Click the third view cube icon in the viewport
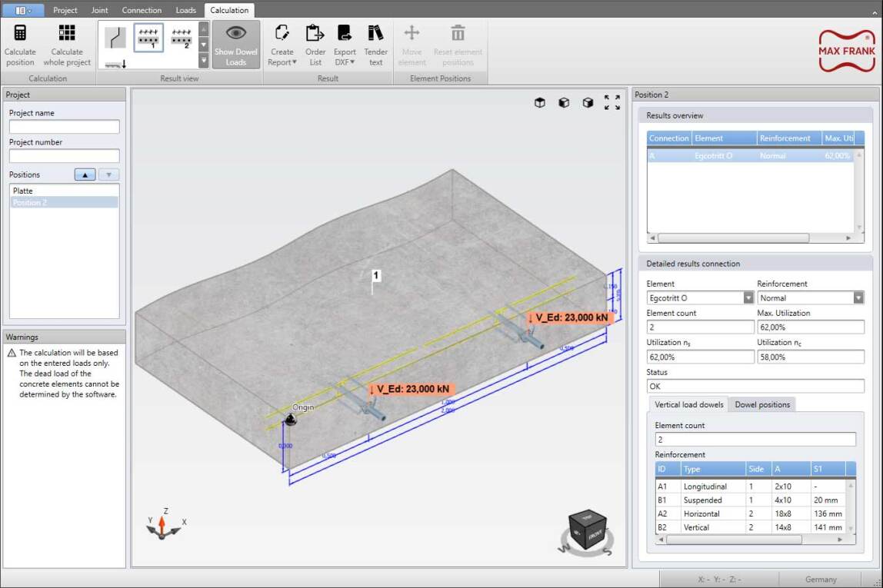Viewport: 883px width, 588px height. tap(588, 102)
